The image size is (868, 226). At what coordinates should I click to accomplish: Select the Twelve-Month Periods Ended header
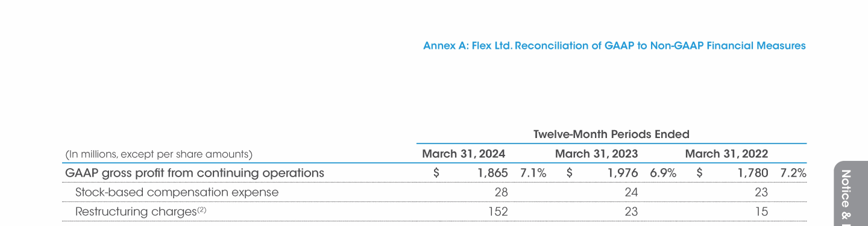611,134
